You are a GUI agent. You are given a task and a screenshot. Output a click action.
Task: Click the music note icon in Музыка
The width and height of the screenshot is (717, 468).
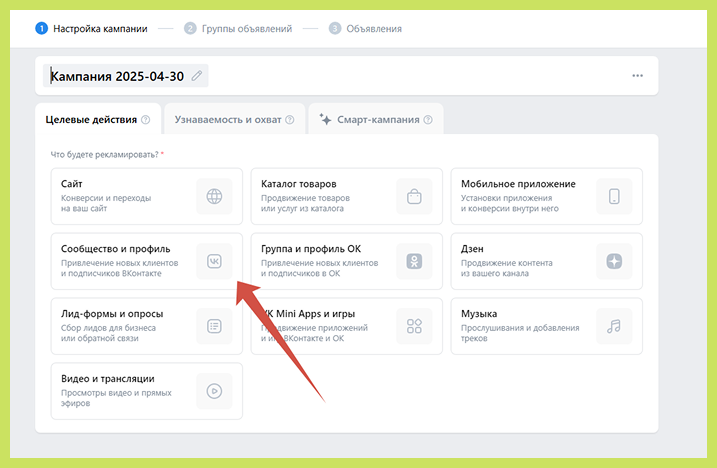614,326
